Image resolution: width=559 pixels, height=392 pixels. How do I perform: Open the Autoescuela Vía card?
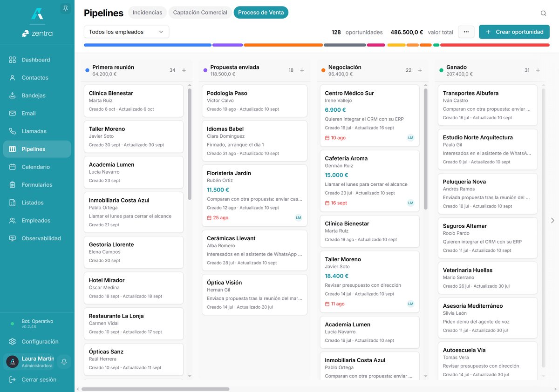[x=488, y=362]
